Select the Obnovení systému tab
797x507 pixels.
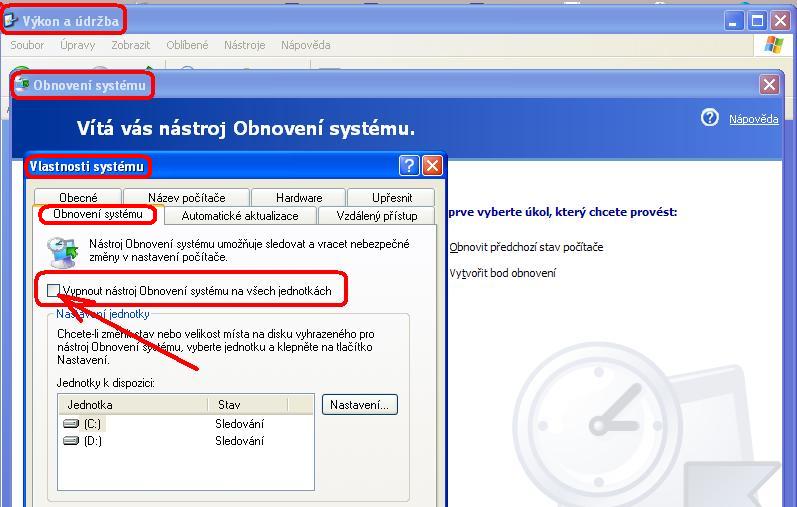[x=98, y=214]
